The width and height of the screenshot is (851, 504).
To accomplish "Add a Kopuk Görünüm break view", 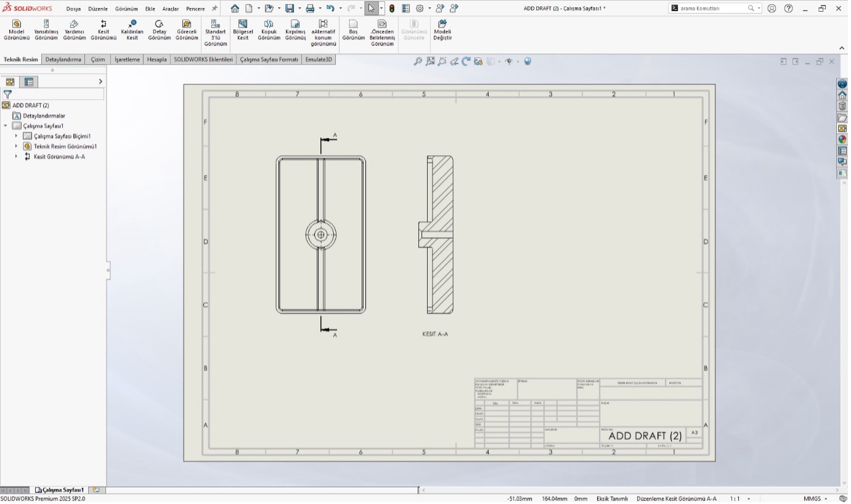I will pos(269,30).
